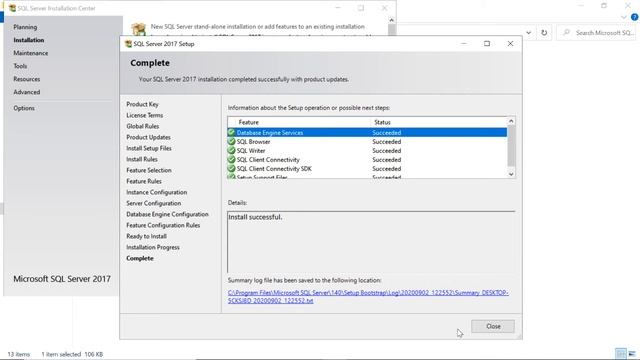The image size is (640, 360).
Task: Select the SQL Writer feature row
Action: tap(367, 151)
